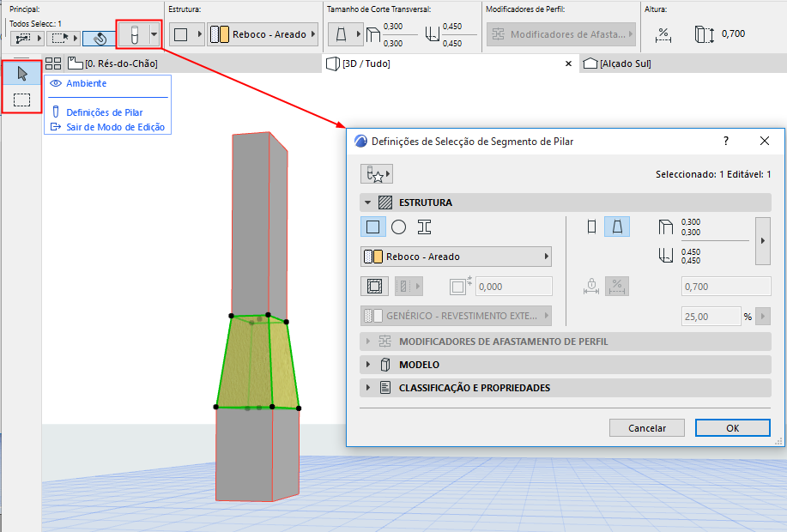787x532 pixels.
Task: Toggle the veneer core icon in dialog
Action: click(374, 286)
